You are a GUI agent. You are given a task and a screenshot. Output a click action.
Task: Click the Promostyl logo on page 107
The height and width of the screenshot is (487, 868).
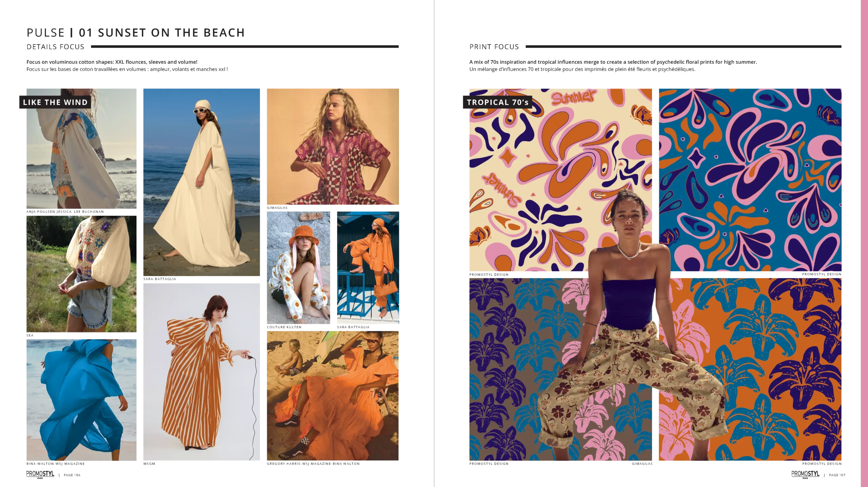(805, 474)
